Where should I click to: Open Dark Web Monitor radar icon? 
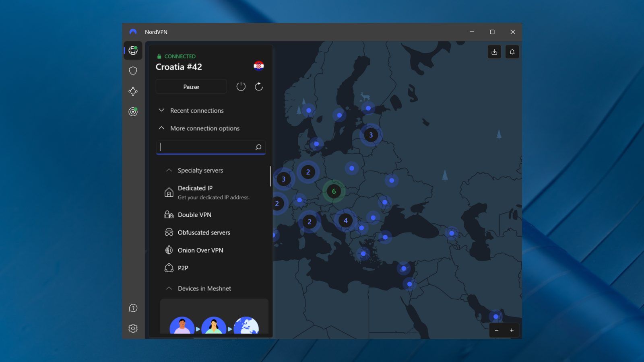(133, 111)
